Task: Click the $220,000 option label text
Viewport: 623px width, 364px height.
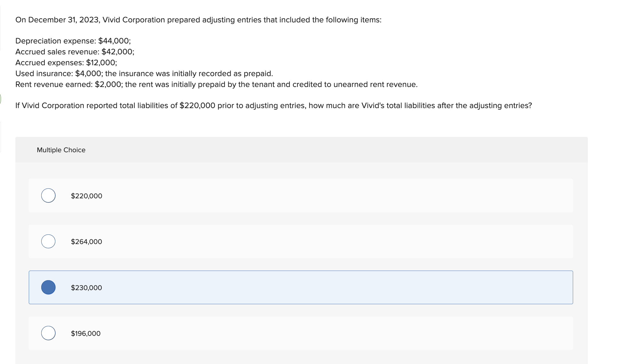Action: point(86,195)
